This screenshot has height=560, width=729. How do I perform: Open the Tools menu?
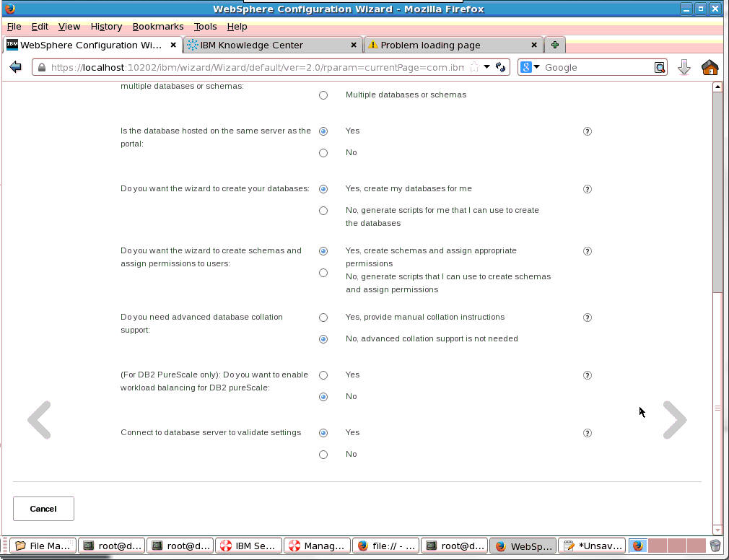205,27
